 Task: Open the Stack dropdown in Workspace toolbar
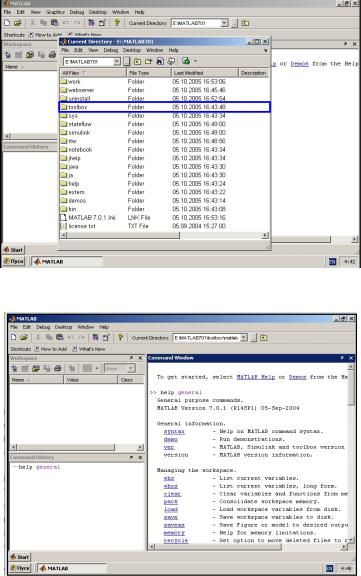(120, 368)
